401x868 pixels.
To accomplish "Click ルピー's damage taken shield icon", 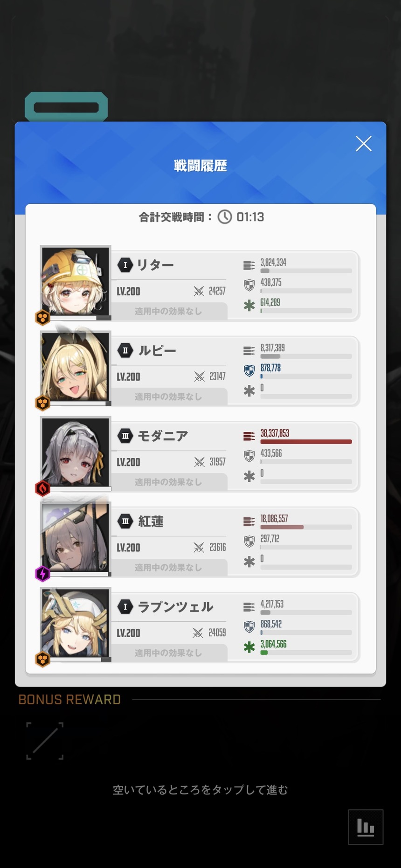I will pyautogui.click(x=249, y=370).
